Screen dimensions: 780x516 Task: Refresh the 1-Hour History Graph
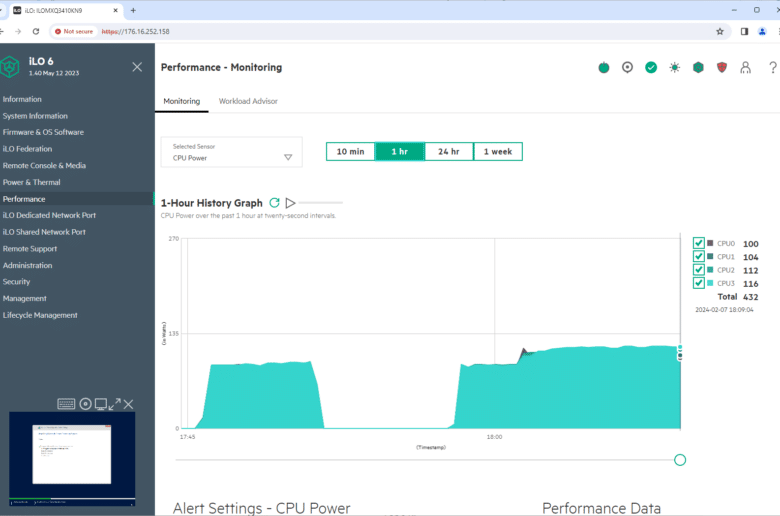click(274, 203)
